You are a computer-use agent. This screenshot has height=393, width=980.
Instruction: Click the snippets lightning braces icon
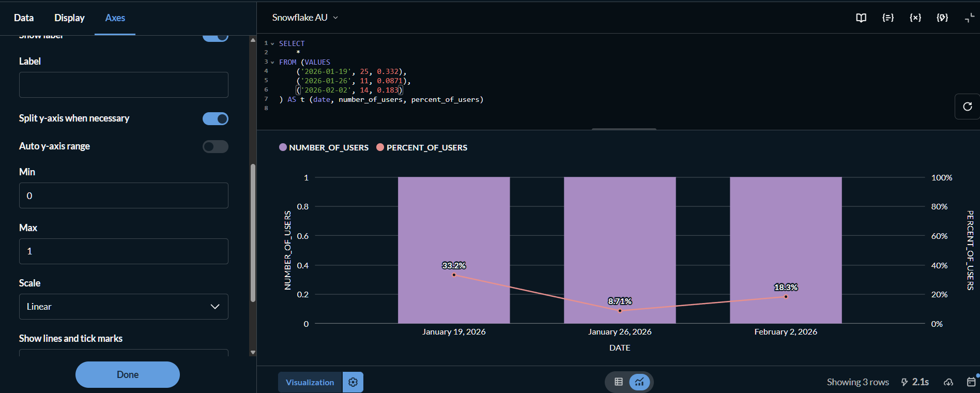(x=942, y=18)
